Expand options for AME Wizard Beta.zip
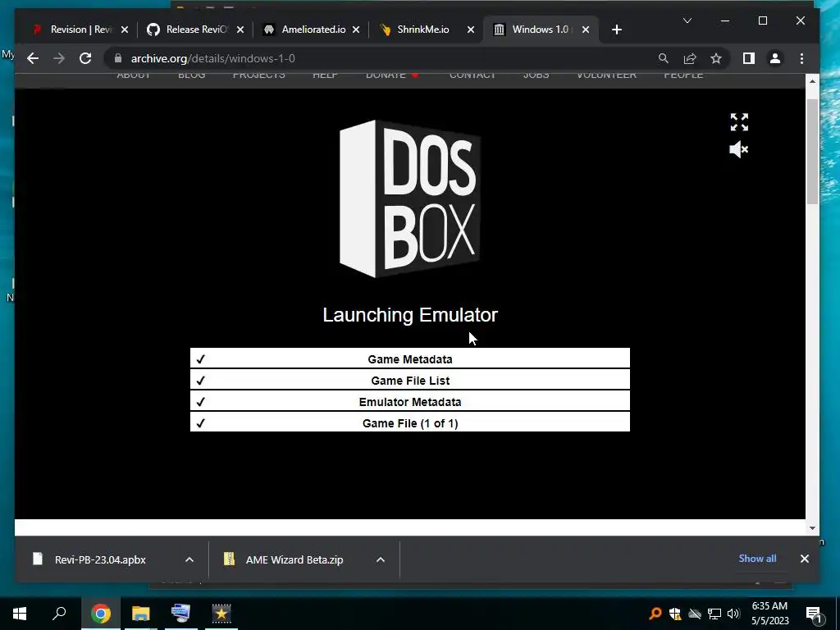Viewport: 840px width, 630px height. click(x=381, y=559)
